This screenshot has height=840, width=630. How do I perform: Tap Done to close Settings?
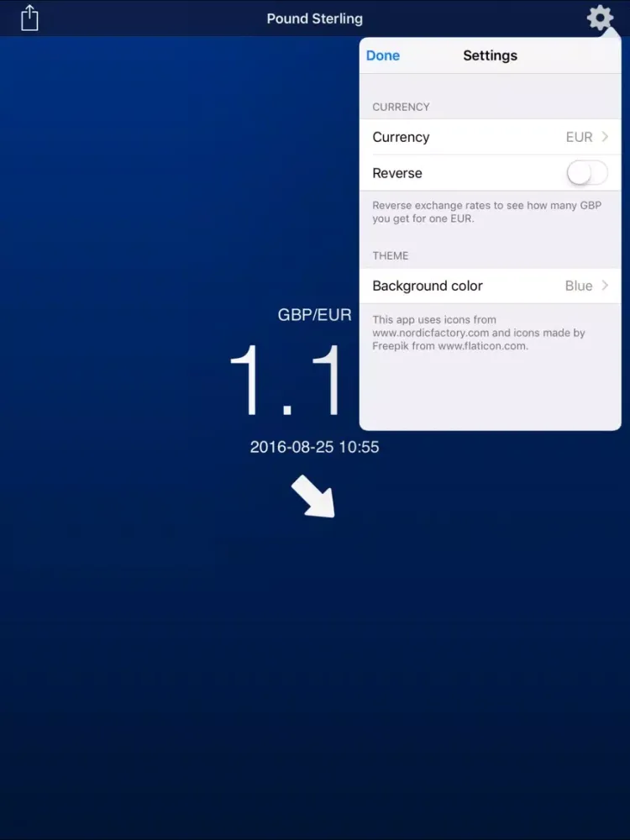(382, 55)
